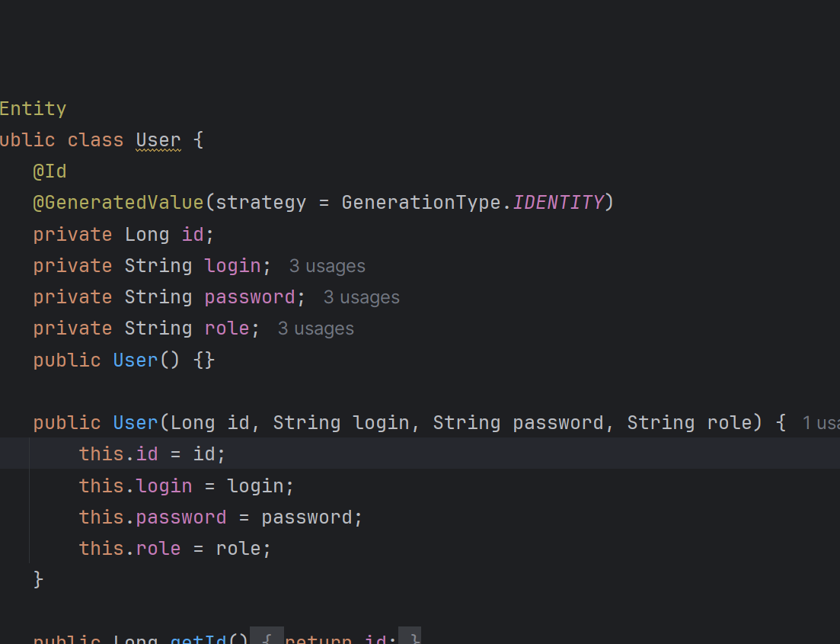Open the 3 usages hint beside password field
The width and height of the screenshot is (840, 644).
pyautogui.click(x=361, y=297)
